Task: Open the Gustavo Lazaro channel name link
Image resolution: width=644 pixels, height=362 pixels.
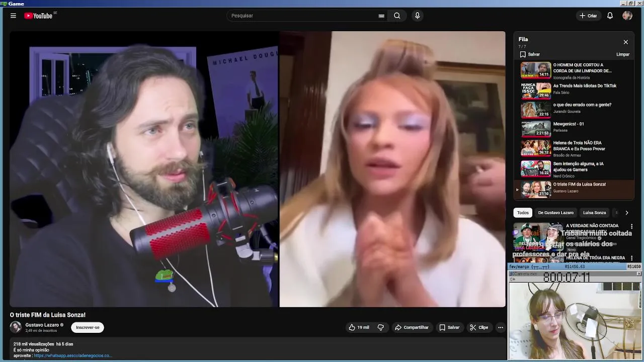Action: [x=42, y=325]
